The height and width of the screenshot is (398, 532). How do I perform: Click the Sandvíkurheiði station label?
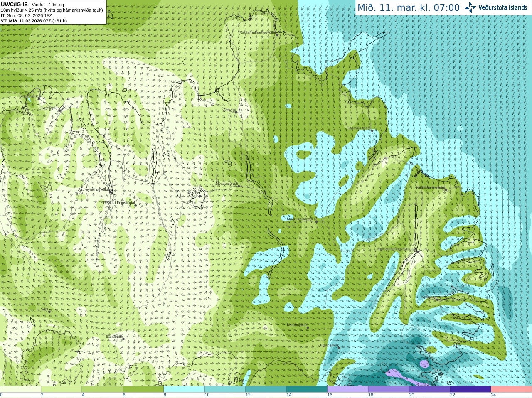tap(359, 128)
